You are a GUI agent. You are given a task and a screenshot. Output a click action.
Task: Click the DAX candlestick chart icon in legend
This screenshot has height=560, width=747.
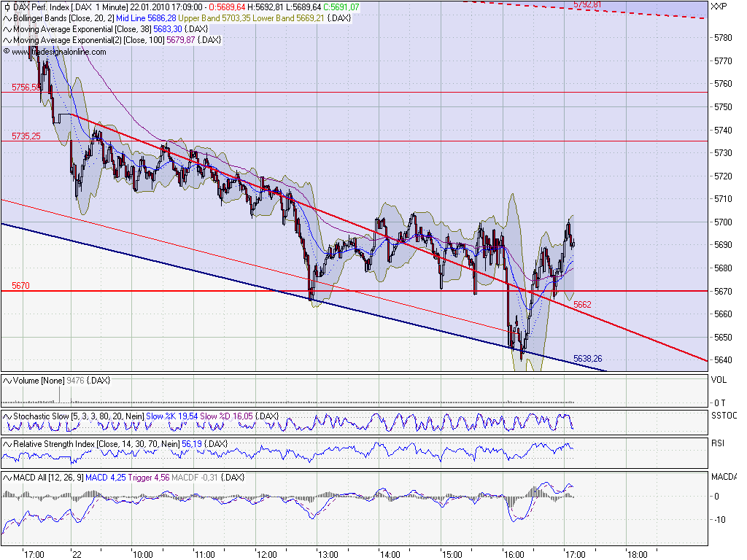6,5
